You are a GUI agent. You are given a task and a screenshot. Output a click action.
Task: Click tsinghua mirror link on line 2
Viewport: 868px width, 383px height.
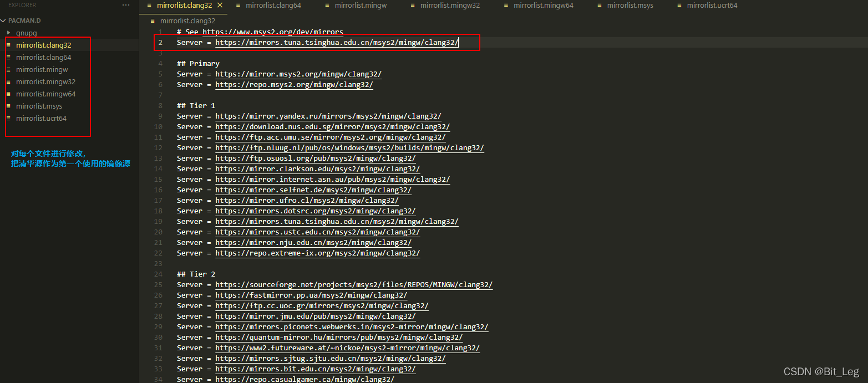point(337,42)
